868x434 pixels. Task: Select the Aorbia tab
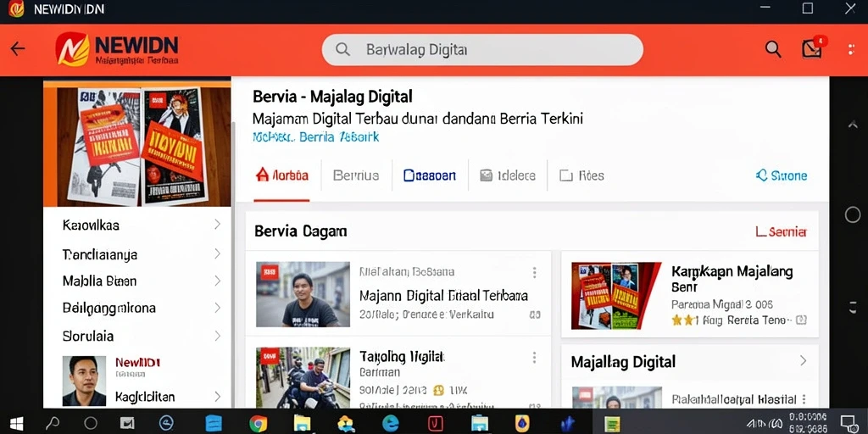pyautogui.click(x=281, y=175)
